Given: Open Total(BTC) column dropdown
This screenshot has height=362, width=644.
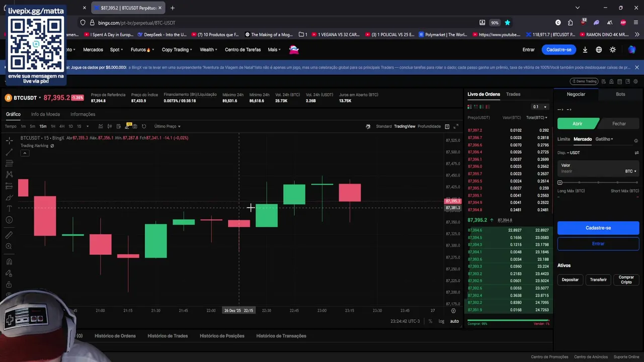Looking at the screenshot, I should pyautogui.click(x=537, y=118).
